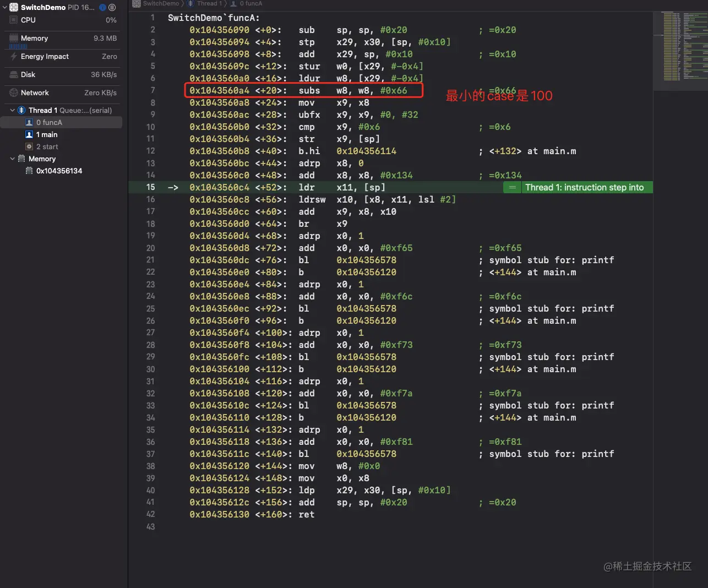This screenshot has width=708, height=588.
Task: Select Thread 1 in the breadcrumb path
Action: [209, 3]
